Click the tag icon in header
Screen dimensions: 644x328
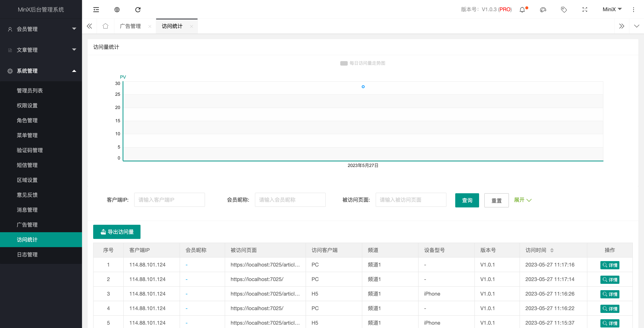pos(564,10)
